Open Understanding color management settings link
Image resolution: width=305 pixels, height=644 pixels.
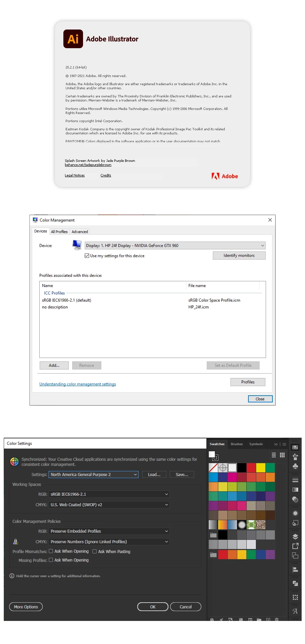[78, 384]
